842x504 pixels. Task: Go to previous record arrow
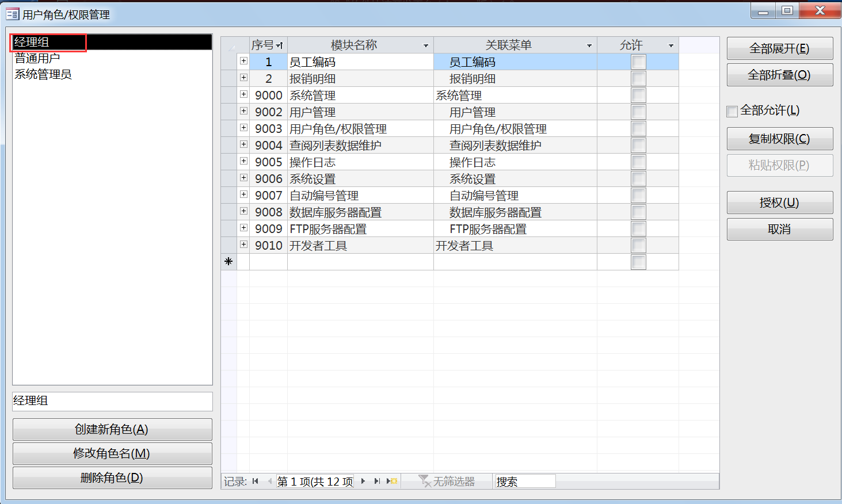click(269, 482)
